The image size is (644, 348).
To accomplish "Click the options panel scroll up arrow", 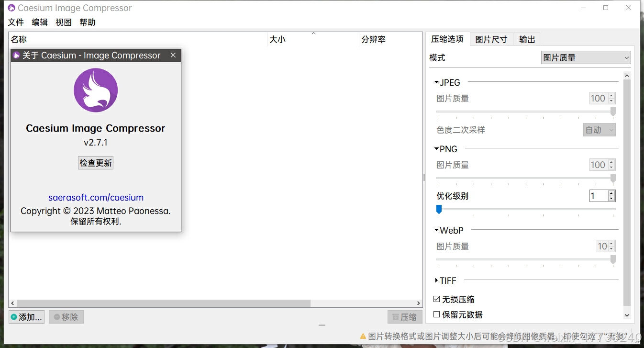I will pos(627,76).
